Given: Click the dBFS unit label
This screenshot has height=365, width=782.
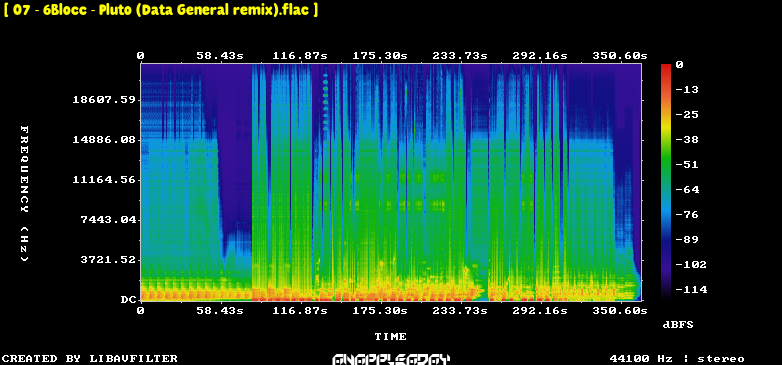Looking at the screenshot, I should coord(678,325).
